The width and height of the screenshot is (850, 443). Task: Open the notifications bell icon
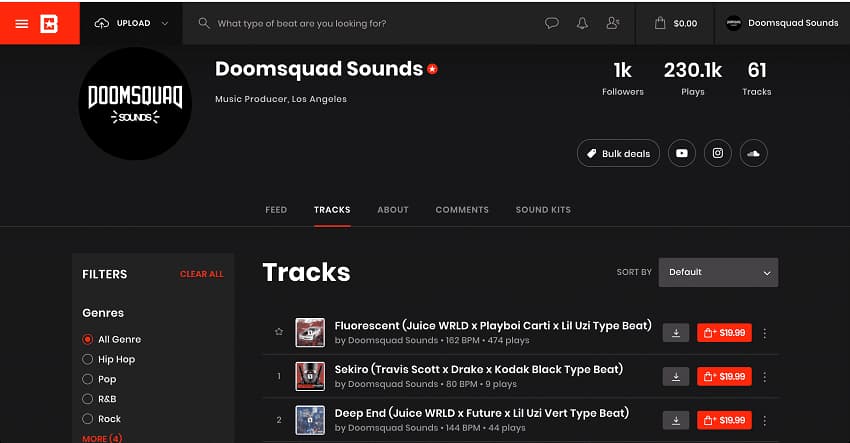pos(582,23)
